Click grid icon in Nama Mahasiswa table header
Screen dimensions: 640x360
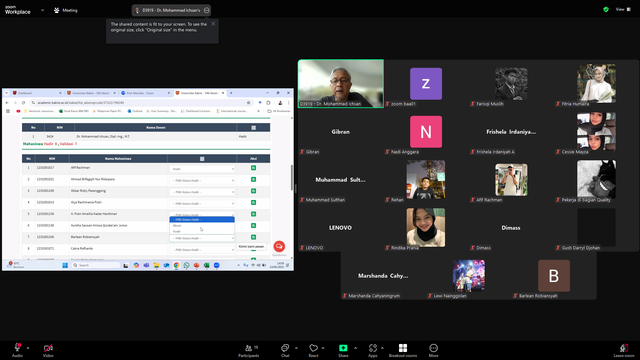[202, 159]
